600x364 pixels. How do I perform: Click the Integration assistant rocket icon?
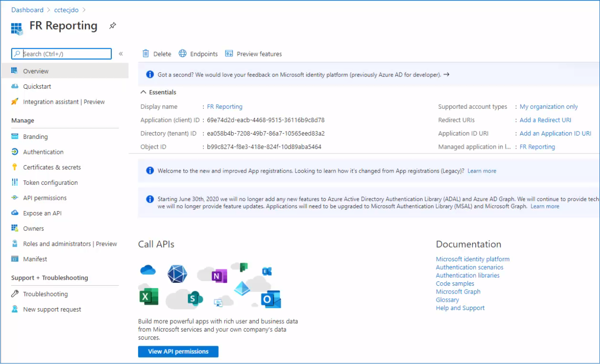pyautogui.click(x=15, y=102)
